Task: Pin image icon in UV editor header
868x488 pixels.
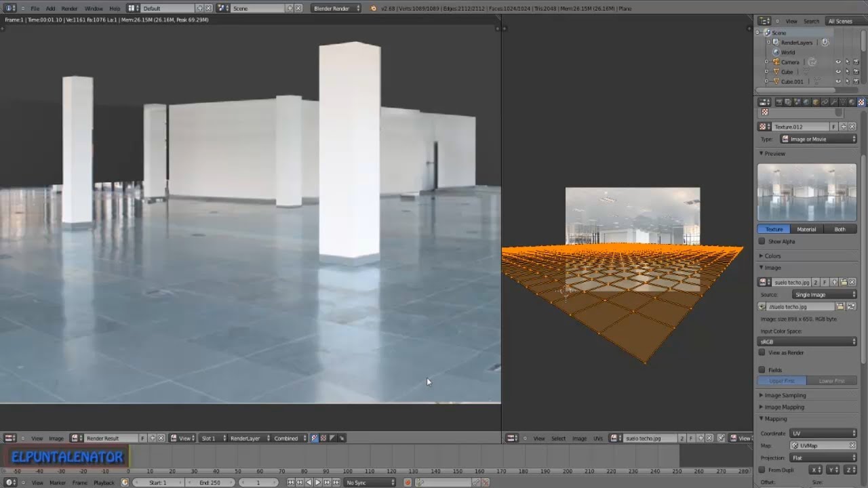Action: coord(721,439)
